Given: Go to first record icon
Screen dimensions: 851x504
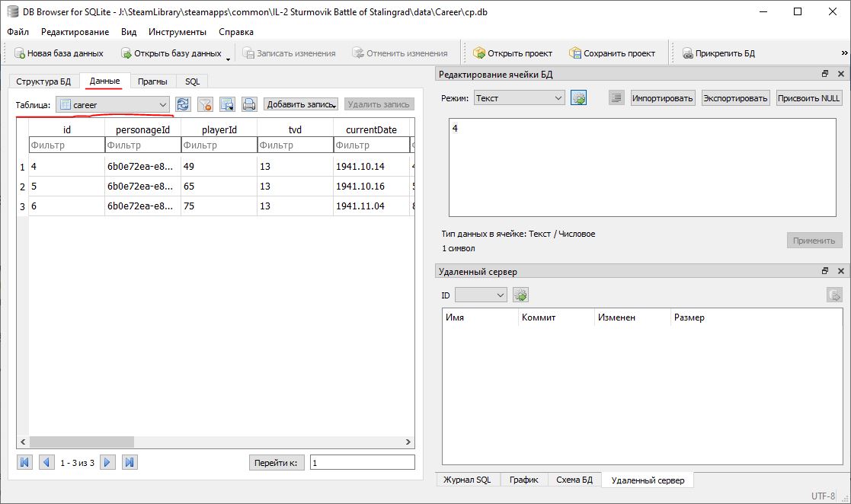Looking at the screenshot, I should [24, 462].
